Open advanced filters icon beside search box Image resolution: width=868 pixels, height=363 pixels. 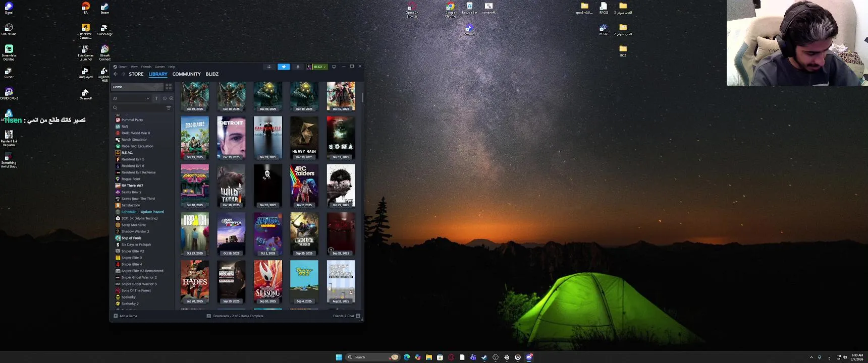click(x=169, y=108)
